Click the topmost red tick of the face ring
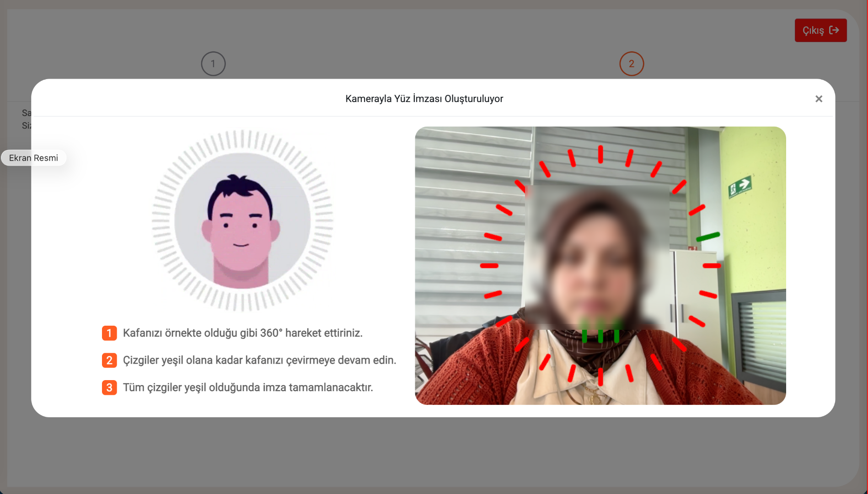Screen dimensions: 868x494 point(600,154)
